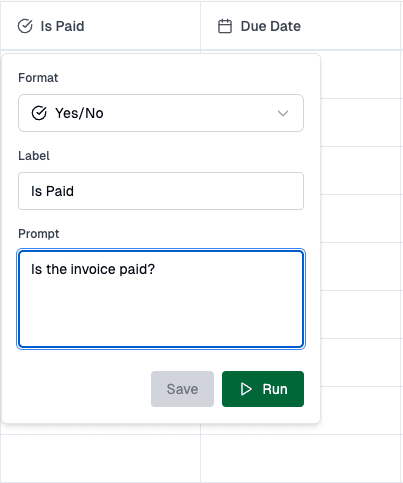This screenshot has height=483, width=403.
Task: Focus the Label input containing Is Paid
Action: 161,191
